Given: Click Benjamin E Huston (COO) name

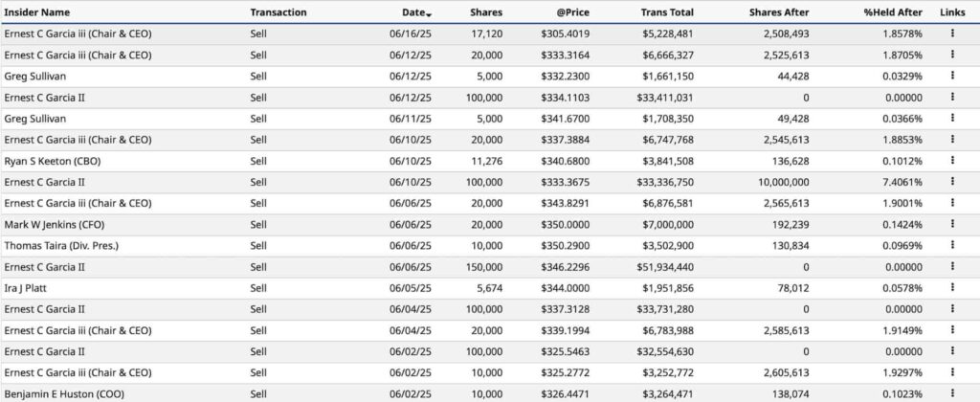Looking at the screenshot, I should 64,394.
